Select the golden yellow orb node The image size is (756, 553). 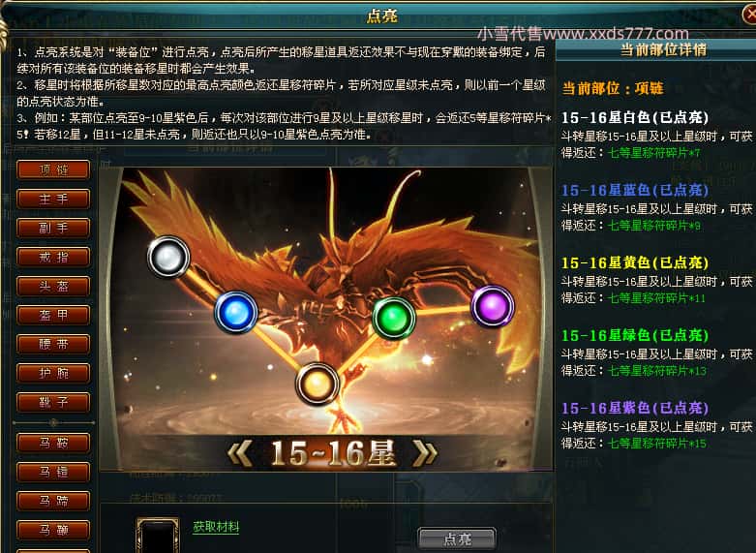318,384
